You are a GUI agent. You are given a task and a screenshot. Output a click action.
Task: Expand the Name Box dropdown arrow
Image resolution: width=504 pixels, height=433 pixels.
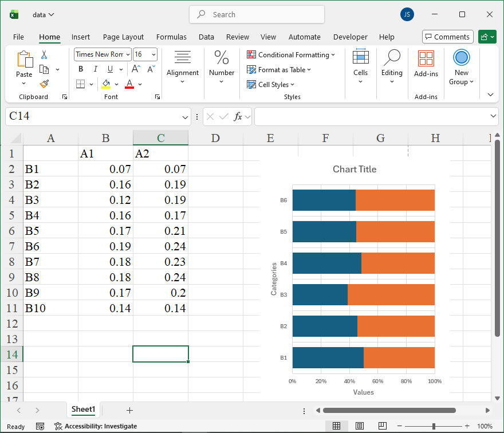(x=185, y=117)
